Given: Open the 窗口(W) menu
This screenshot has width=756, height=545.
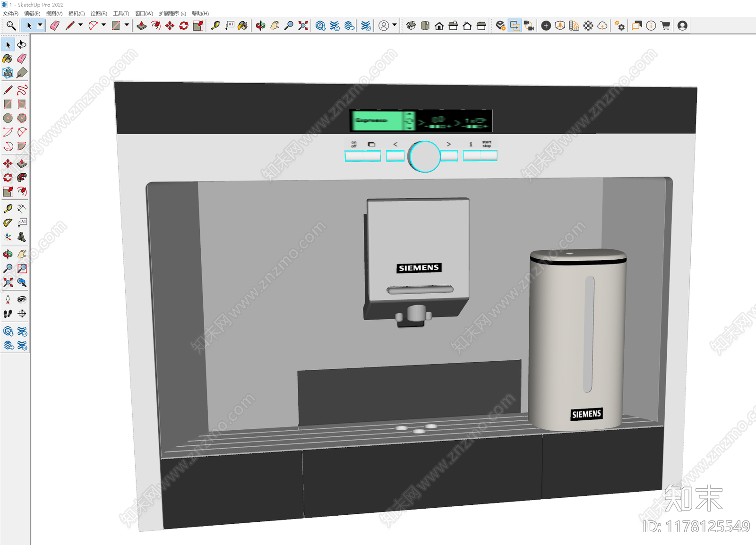Looking at the screenshot, I should pyautogui.click(x=144, y=13).
